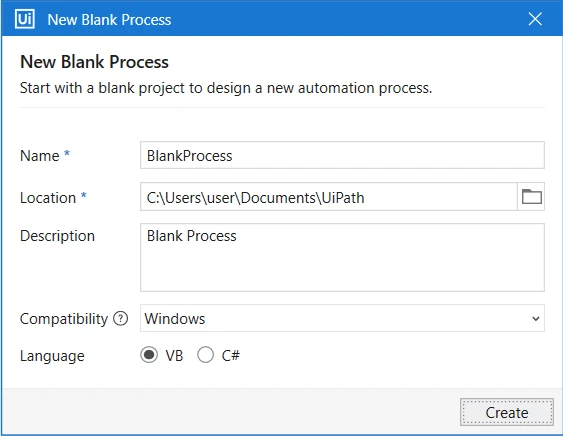
Task: Focus the Name field containing BlankProcess
Action: click(342, 155)
